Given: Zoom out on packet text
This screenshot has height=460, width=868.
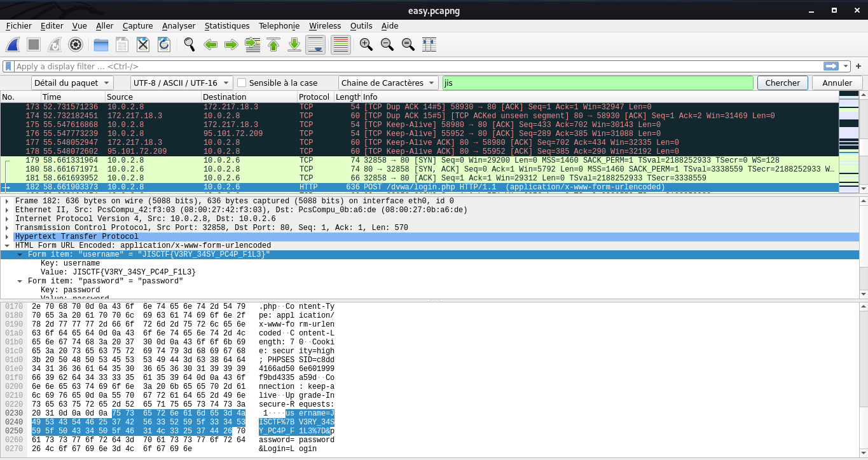Looking at the screenshot, I should click(x=387, y=44).
